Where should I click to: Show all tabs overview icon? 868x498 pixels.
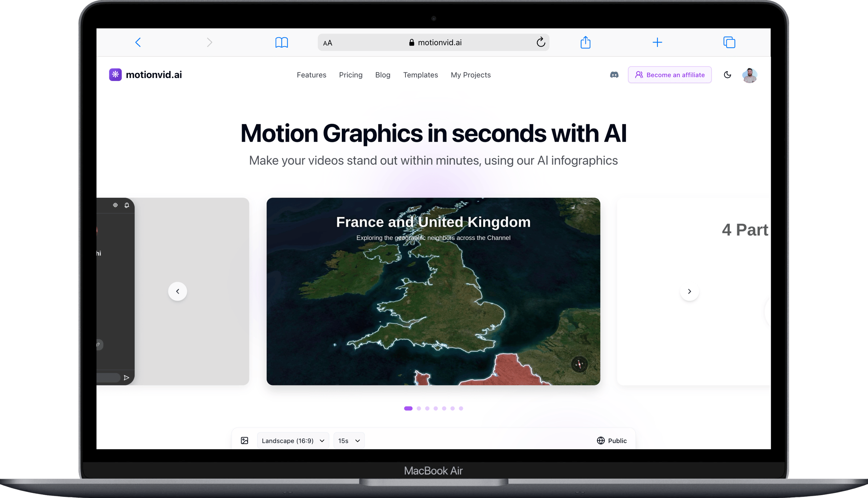(729, 42)
